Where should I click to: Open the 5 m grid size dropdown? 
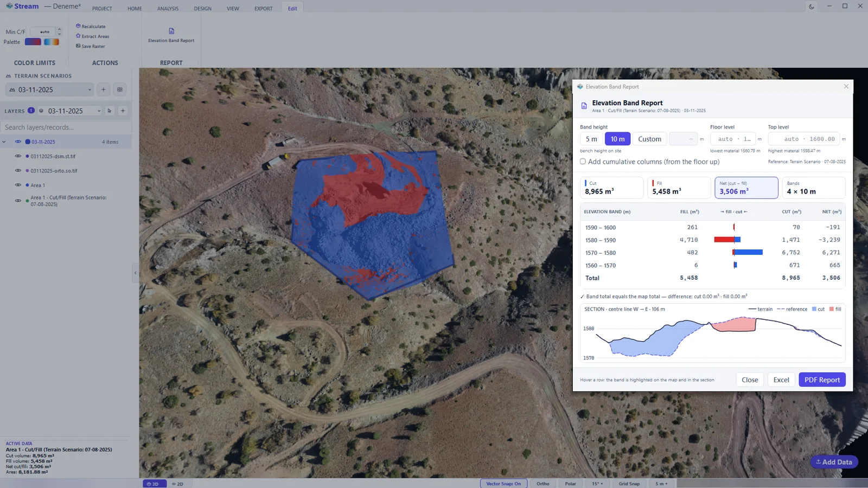[x=661, y=484]
